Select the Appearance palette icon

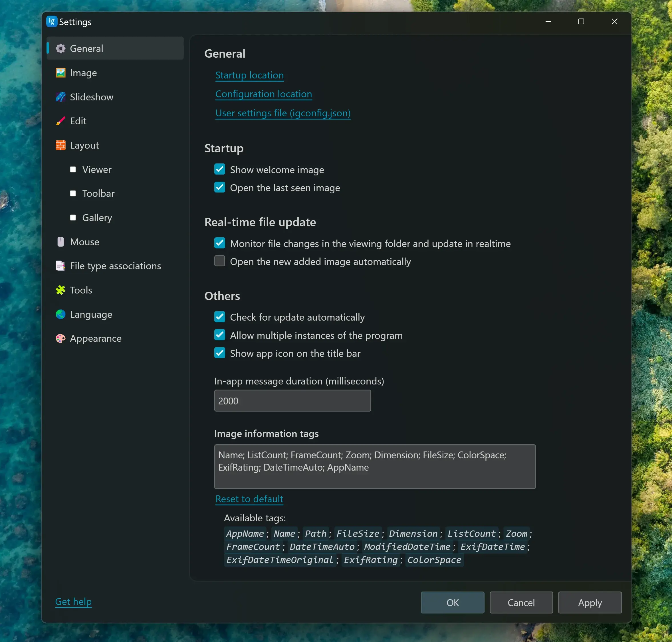tap(60, 339)
